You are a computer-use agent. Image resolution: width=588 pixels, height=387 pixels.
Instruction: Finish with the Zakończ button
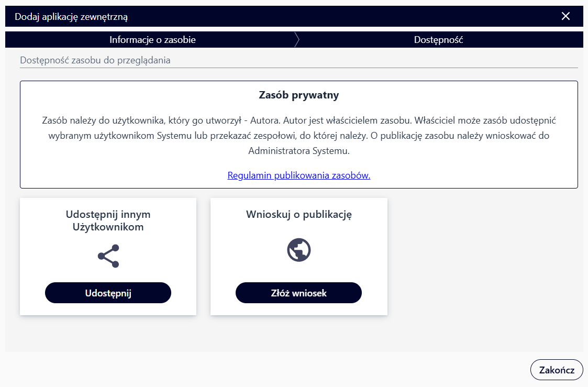tap(557, 370)
